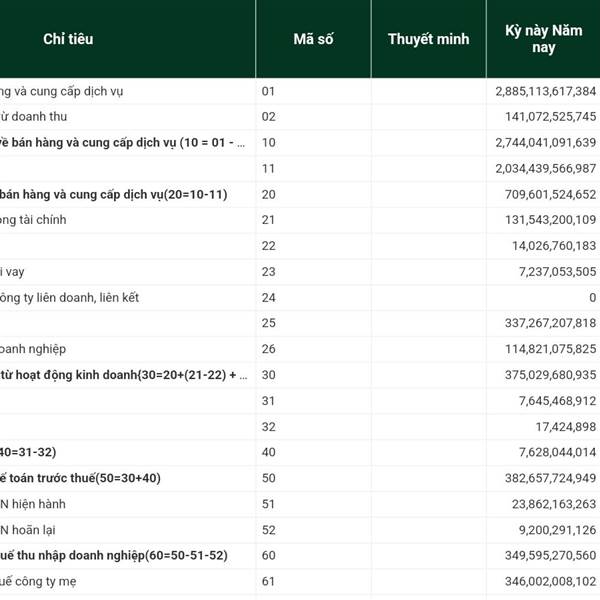Click the 'Chỉ tiêu' column header
Viewport: 600px width, 600px height.
click(68, 39)
